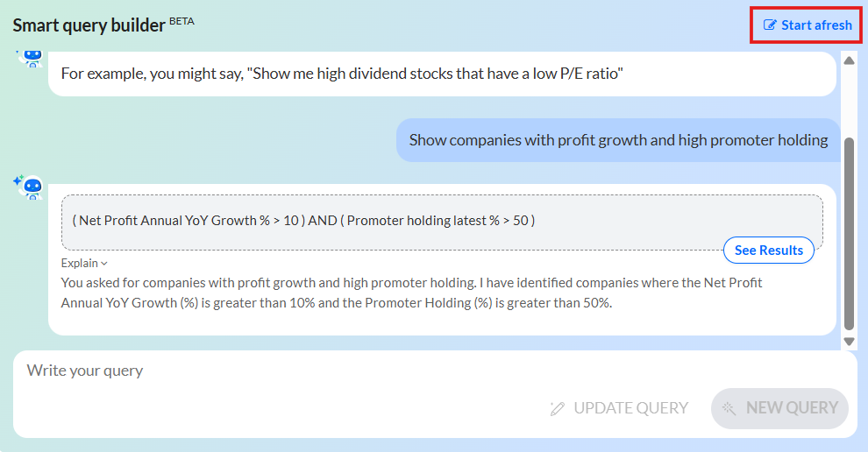Click the high dividend stocks example message
This screenshot has width=868, height=452.
click(x=442, y=74)
